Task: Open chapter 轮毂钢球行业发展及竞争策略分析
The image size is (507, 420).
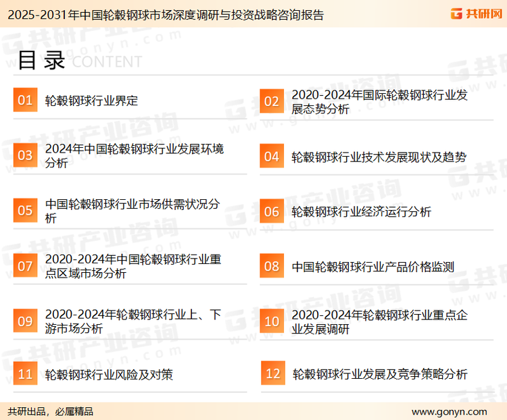Action: [379, 374]
